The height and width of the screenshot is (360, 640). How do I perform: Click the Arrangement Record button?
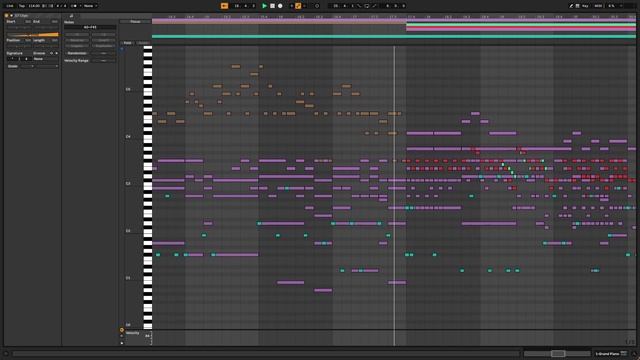tap(280, 6)
